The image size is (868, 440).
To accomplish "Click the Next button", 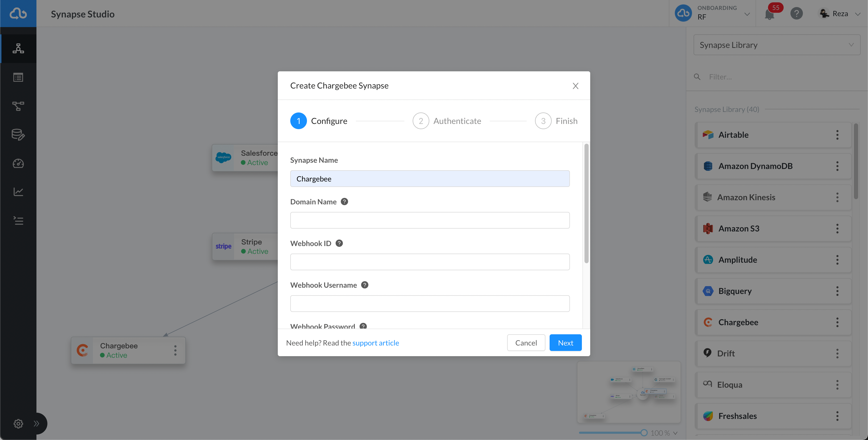I will (x=565, y=343).
